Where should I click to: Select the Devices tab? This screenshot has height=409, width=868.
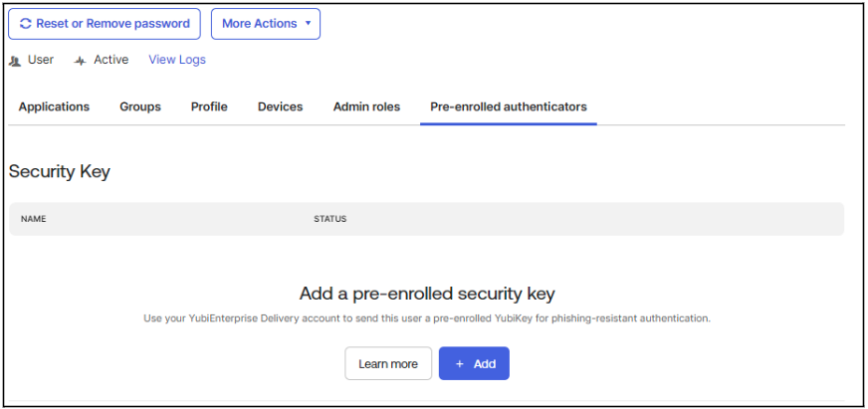(x=280, y=106)
